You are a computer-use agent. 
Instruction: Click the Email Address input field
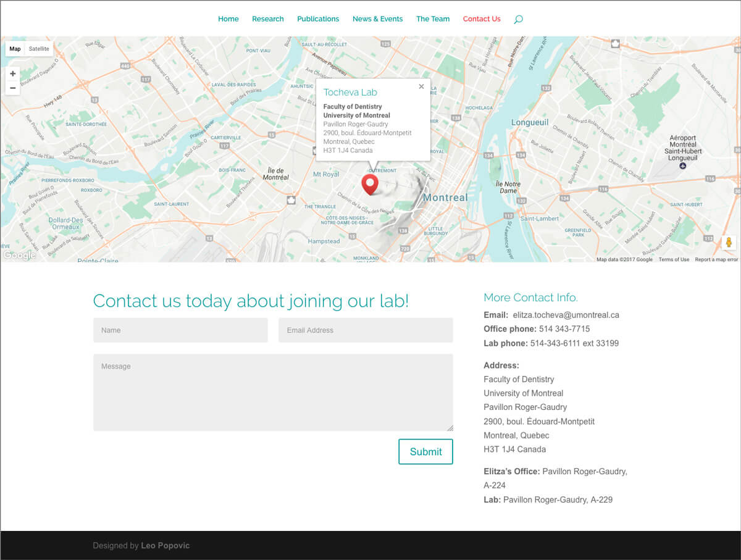tap(366, 330)
